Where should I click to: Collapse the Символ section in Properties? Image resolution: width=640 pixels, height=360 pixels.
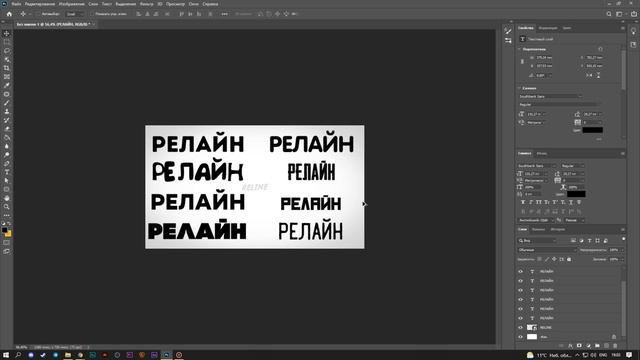[x=520, y=88]
